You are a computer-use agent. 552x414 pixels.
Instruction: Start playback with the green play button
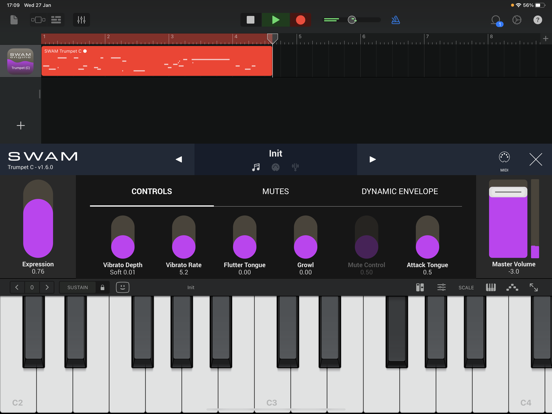tap(276, 20)
